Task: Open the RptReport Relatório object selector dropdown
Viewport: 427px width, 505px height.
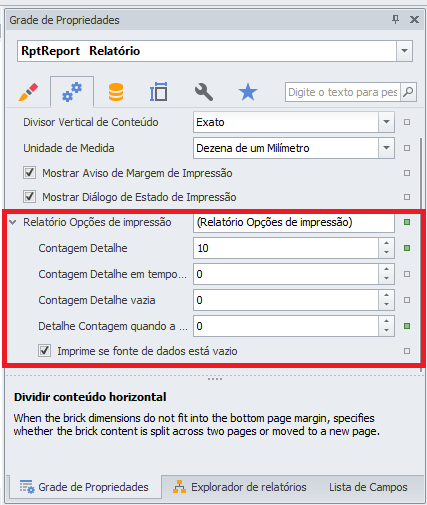Action: pyautogui.click(x=404, y=51)
